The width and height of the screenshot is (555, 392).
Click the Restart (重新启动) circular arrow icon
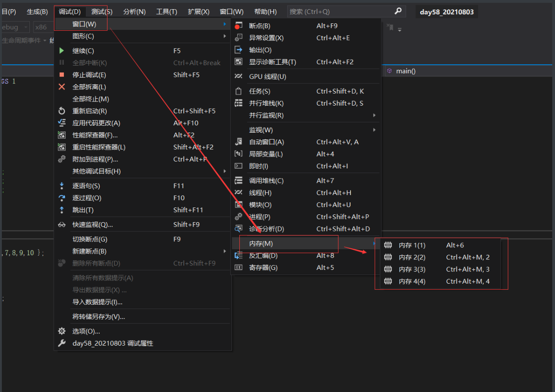tap(62, 111)
